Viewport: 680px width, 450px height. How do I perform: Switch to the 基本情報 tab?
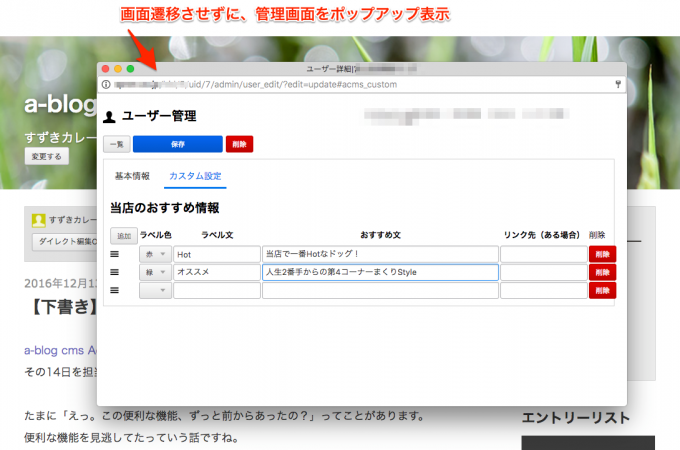pyautogui.click(x=132, y=177)
